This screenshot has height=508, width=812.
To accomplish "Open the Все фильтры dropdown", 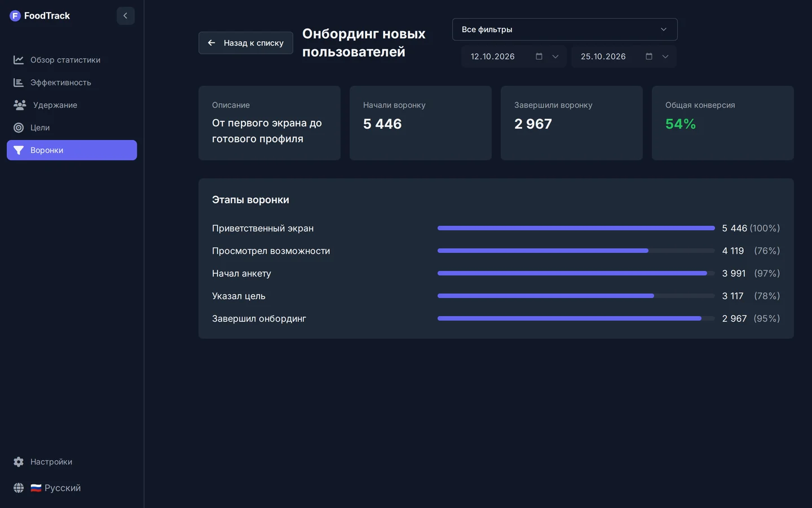I will click(x=564, y=29).
